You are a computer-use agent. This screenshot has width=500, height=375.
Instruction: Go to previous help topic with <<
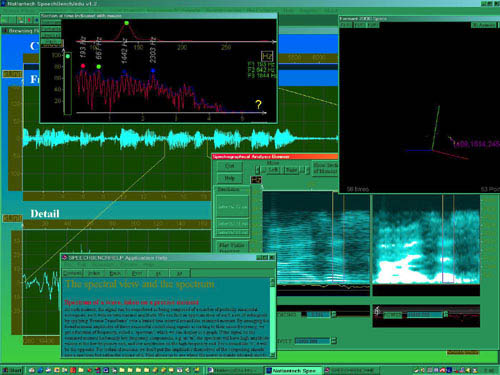point(158,273)
